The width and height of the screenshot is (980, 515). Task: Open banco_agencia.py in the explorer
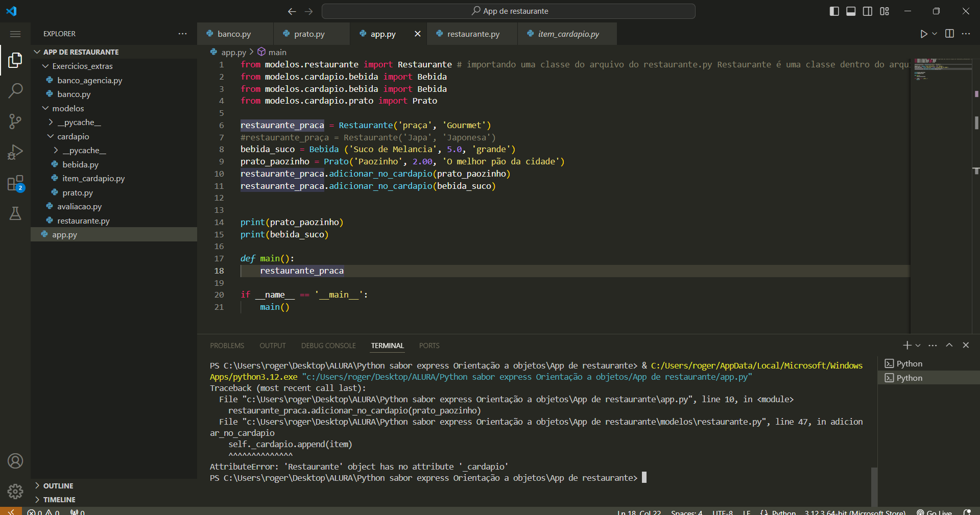click(x=89, y=80)
